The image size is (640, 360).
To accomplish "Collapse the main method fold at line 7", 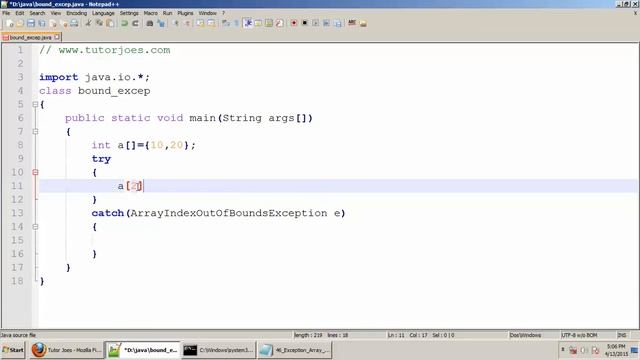I will tap(35, 131).
